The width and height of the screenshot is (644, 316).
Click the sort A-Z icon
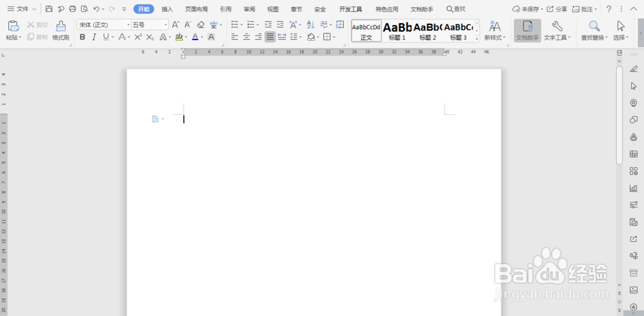310,25
